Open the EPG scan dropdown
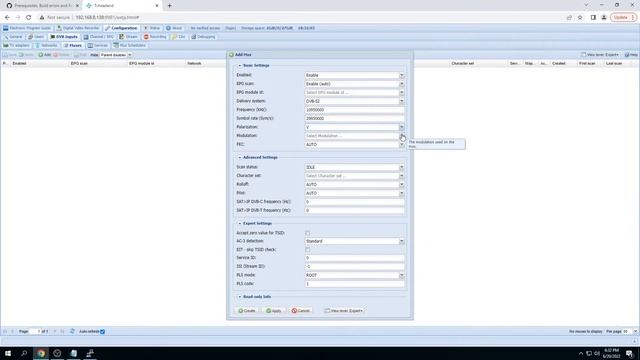 coord(402,84)
